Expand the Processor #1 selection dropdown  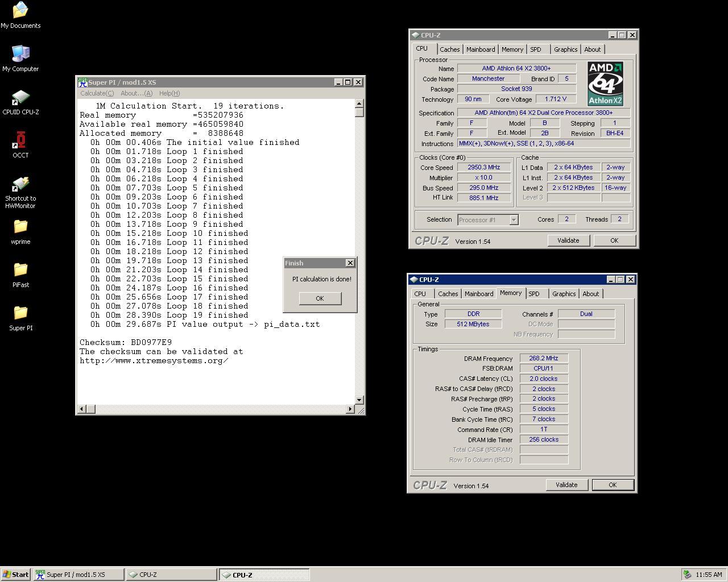514,220
